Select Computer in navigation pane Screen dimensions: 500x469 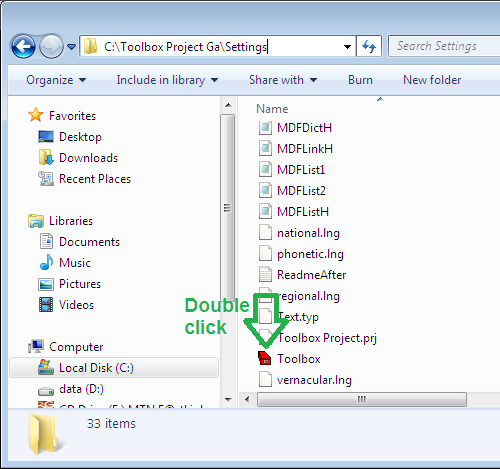point(76,347)
